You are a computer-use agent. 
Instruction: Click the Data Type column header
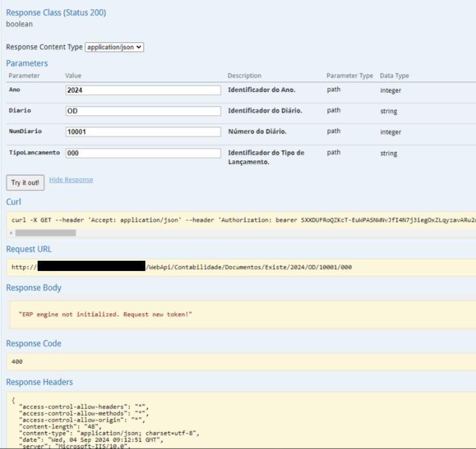tap(394, 76)
